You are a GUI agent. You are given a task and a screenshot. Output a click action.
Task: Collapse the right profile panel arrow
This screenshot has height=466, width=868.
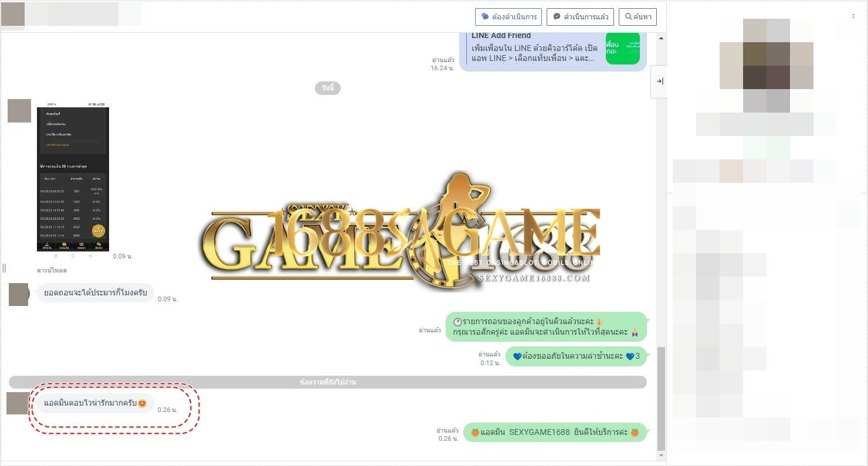659,81
